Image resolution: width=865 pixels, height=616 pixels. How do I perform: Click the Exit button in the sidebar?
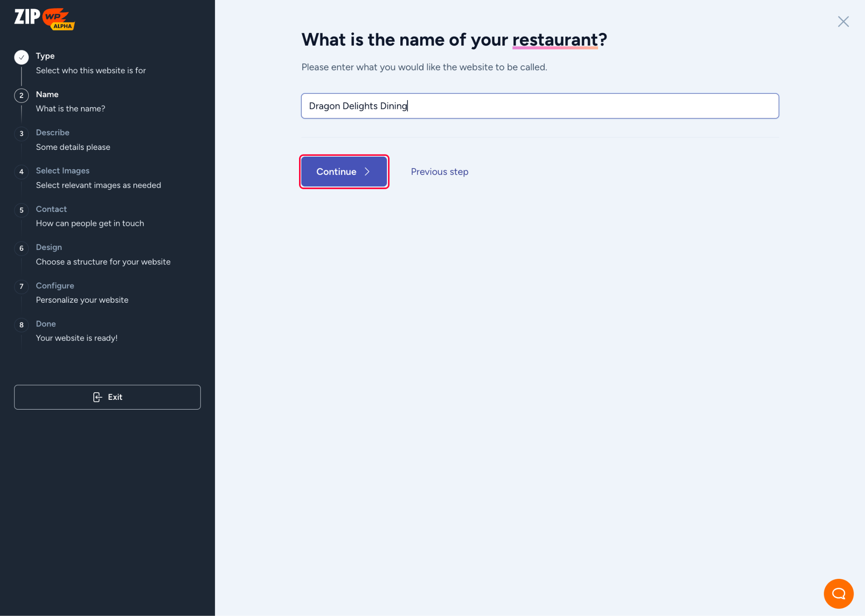[107, 397]
